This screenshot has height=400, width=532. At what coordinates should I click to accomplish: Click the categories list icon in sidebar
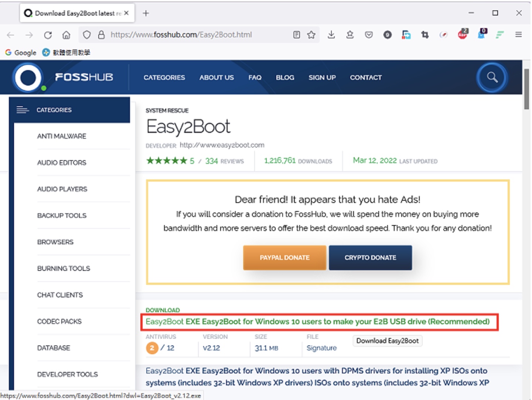point(23,110)
